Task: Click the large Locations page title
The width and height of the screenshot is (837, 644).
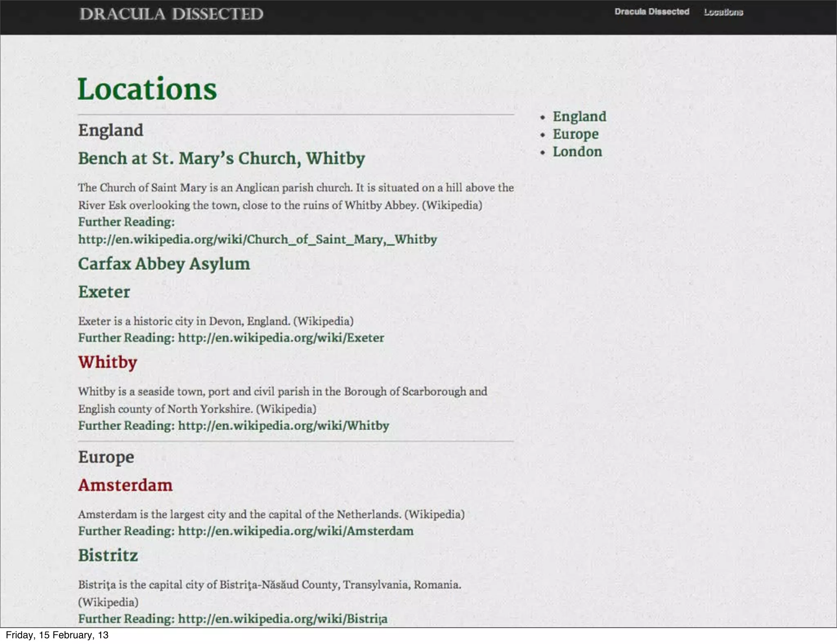Action: [147, 89]
